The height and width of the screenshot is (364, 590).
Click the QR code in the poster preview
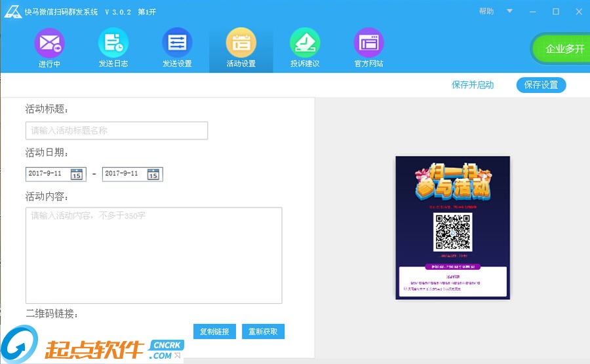point(452,232)
